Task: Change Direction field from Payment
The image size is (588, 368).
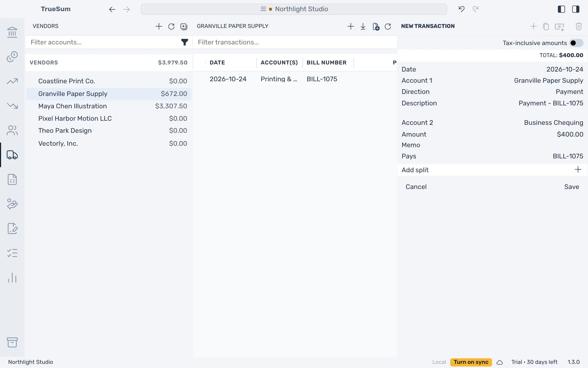Action: tap(492, 92)
